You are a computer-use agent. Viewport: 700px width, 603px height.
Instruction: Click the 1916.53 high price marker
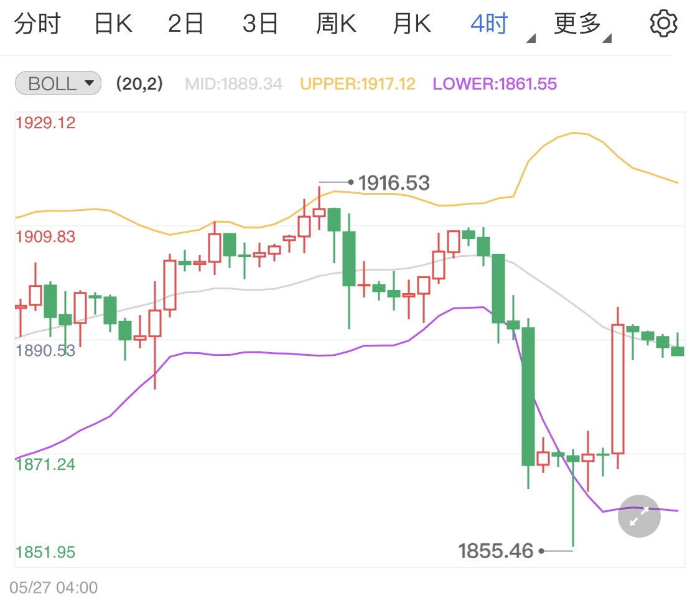394,183
